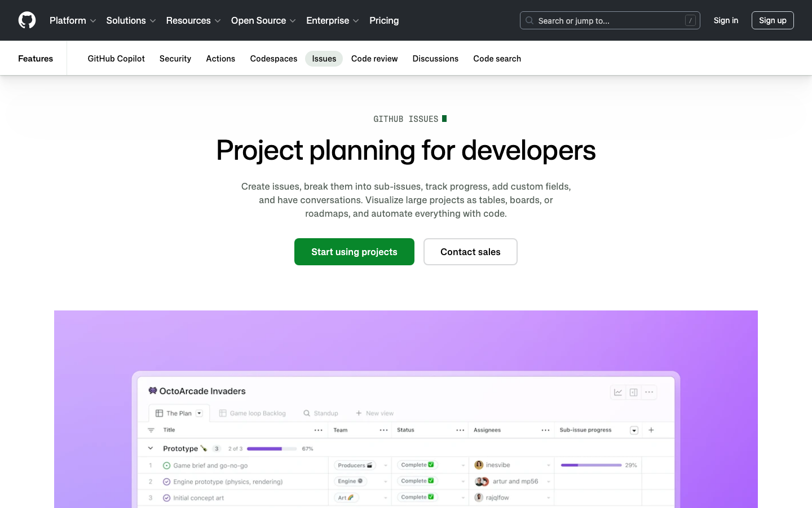Screen dimensions: 812x508
Task: Go to the Discussions tab
Action: (x=435, y=59)
